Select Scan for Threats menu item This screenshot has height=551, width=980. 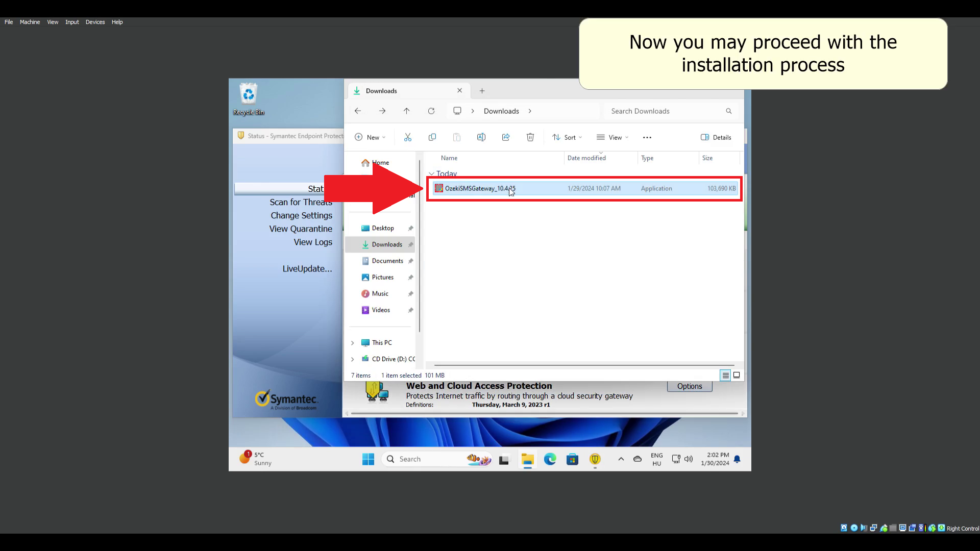tap(301, 202)
